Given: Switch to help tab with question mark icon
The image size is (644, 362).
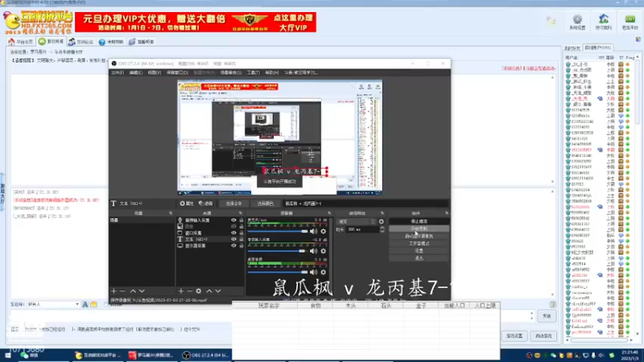Looking at the screenshot, I should coord(111,42).
